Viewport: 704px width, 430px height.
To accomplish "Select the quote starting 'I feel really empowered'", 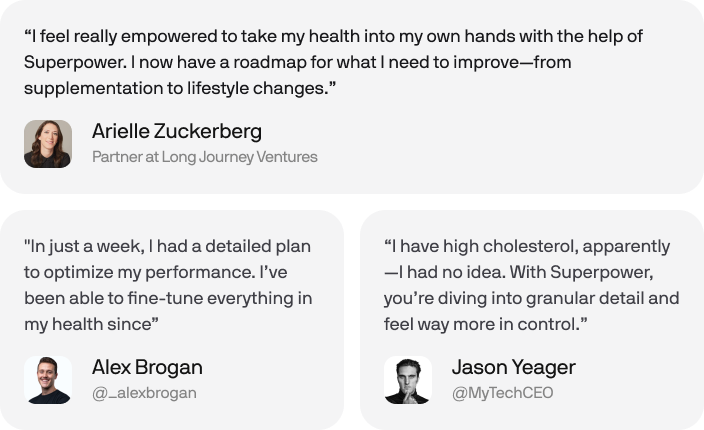I will [334, 62].
